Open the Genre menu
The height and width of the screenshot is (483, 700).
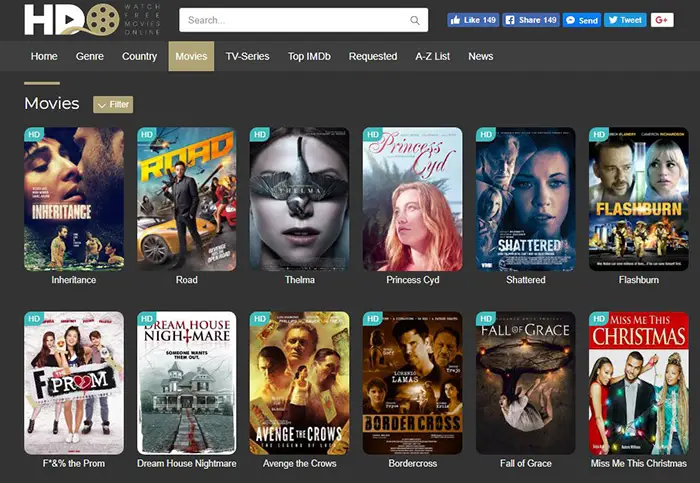pos(90,56)
